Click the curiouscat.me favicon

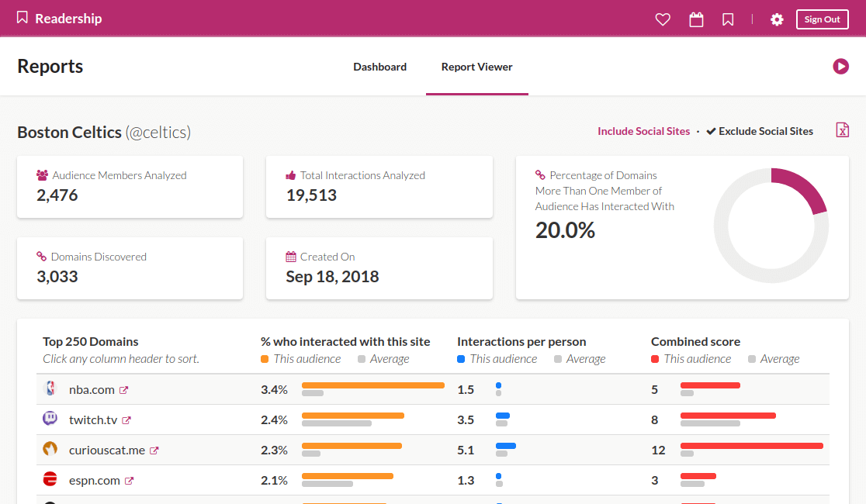(50, 448)
